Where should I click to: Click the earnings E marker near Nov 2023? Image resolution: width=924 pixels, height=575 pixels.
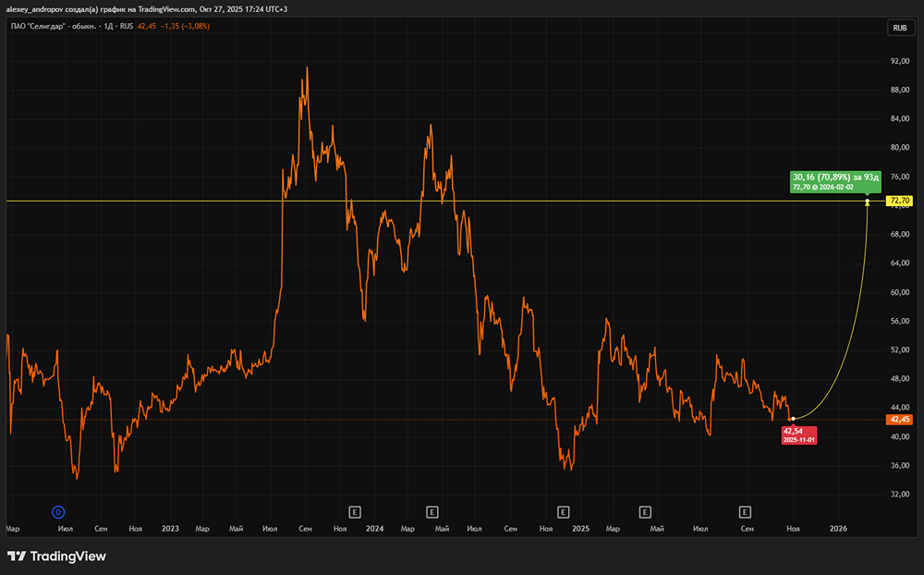pyautogui.click(x=355, y=512)
